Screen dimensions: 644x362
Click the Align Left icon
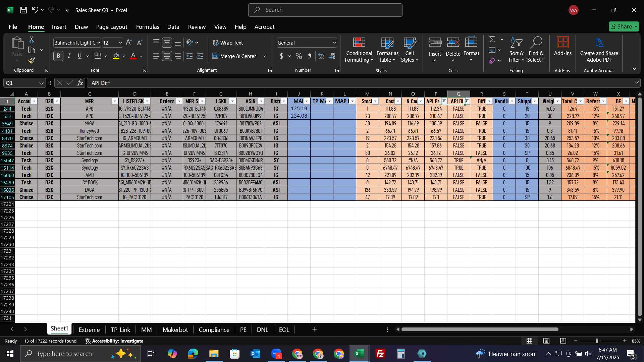(156, 56)
